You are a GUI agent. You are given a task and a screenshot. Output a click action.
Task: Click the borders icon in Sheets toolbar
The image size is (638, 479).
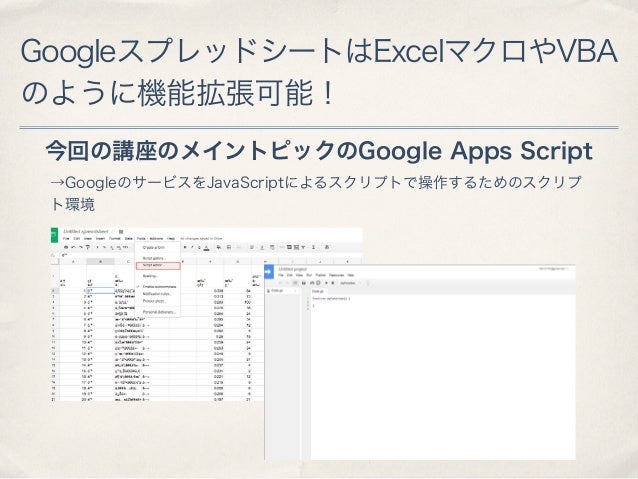(229, 247)
